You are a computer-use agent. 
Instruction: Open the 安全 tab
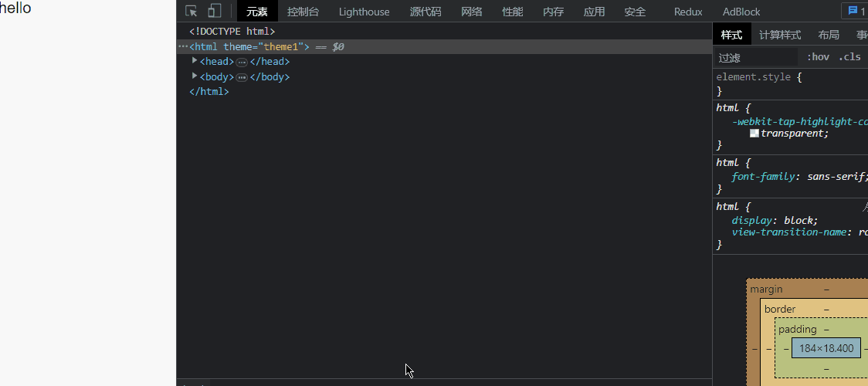click(x=635, y=12)
